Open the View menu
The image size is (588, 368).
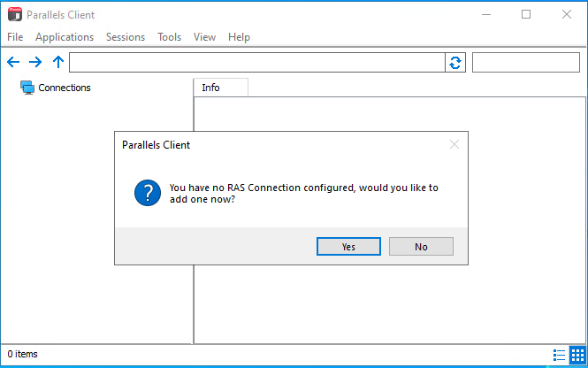coord(204,37)
